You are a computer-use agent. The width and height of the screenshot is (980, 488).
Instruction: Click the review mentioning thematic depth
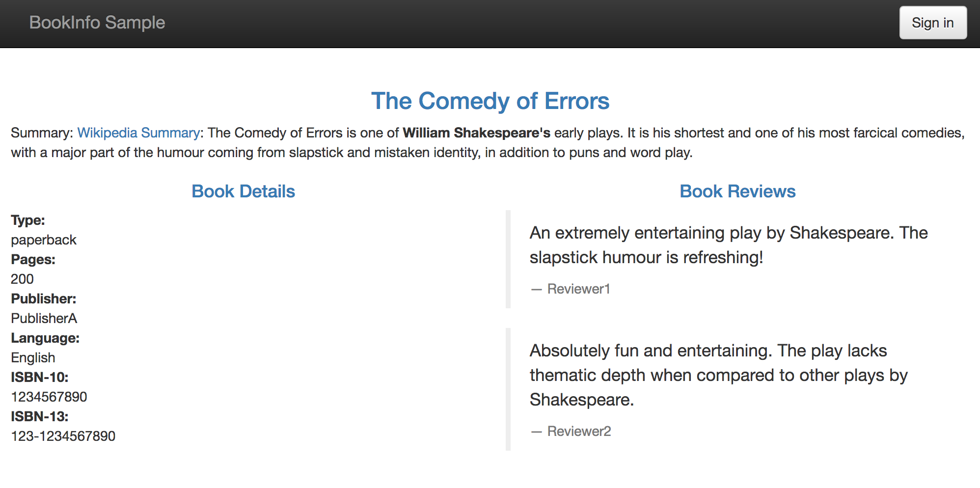pos(718,375)
